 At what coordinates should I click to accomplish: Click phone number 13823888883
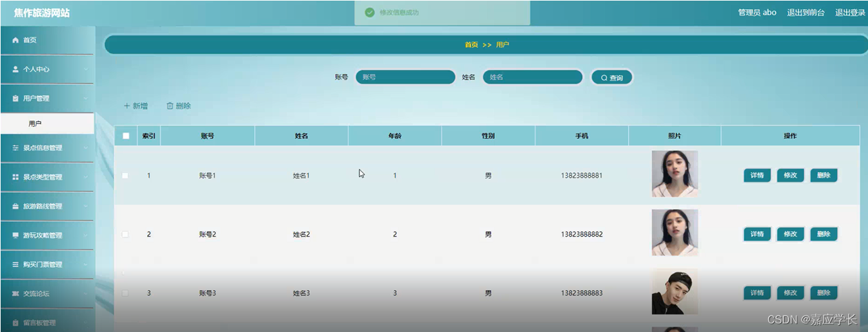[582, 293]
